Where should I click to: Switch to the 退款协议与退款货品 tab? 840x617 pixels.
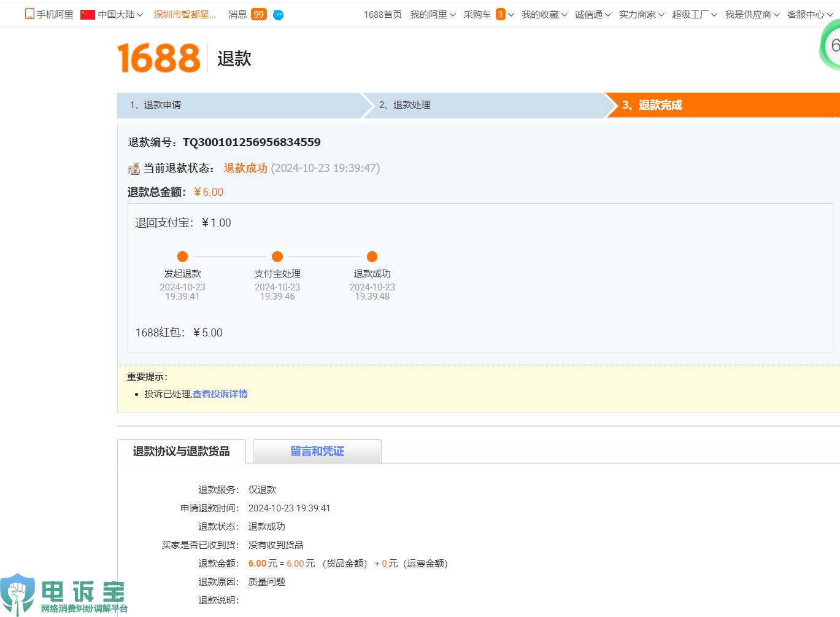tap(182, 451)
